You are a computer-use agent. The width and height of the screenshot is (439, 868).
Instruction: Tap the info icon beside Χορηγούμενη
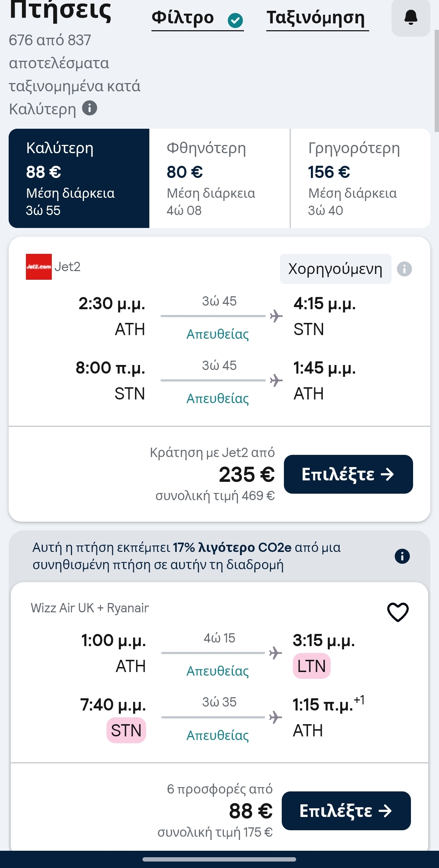[x=404, y=269]
